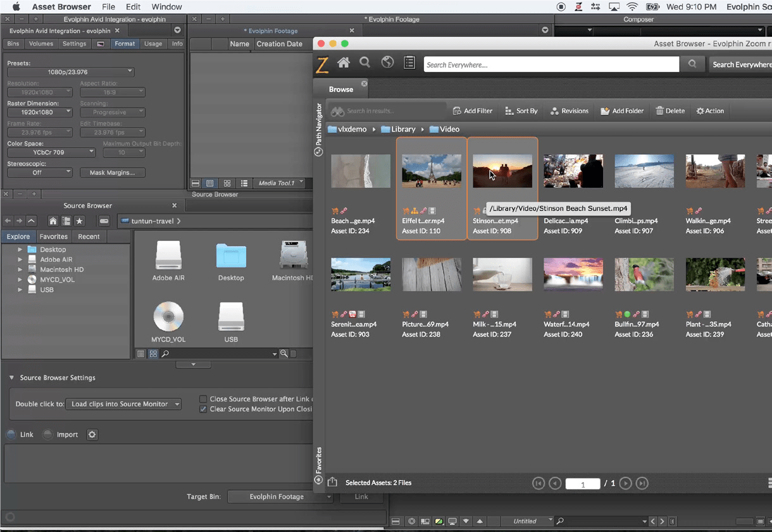The width and height of the screenshot is (772, 532).
Task: Expand the Path Navigator side panel
Action: (319, 130)
